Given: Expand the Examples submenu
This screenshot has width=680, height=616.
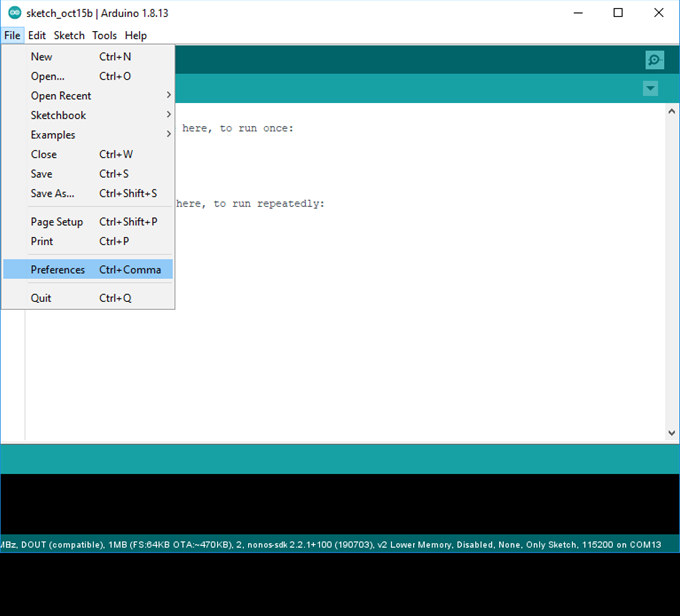Looking at the screenshot, I should pyautogui.click(x=88, y=134).
